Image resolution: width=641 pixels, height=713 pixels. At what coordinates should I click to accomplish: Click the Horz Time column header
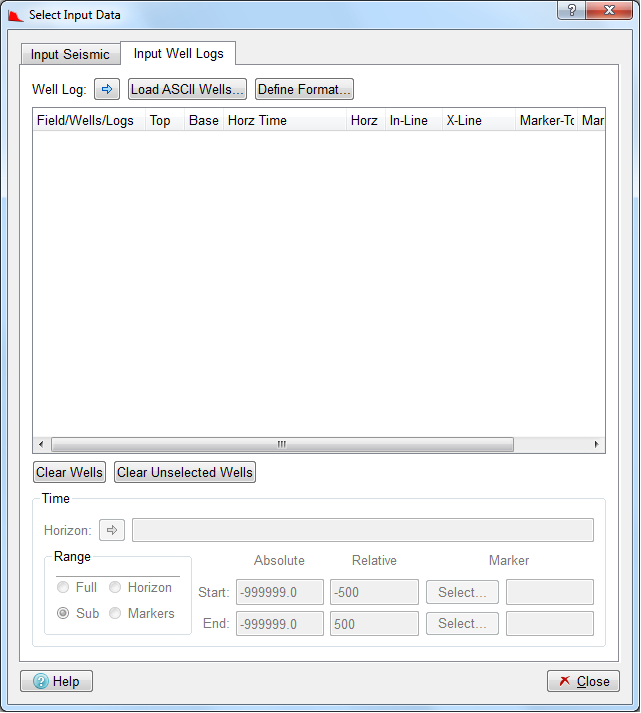coord(285,121)
